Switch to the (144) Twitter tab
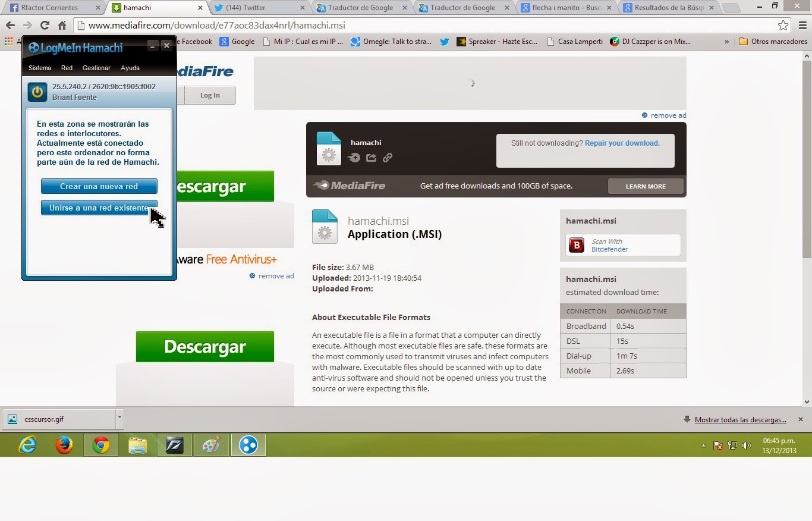Image resolution: width=812 pixels, height=521 pixels. point(259,8)
